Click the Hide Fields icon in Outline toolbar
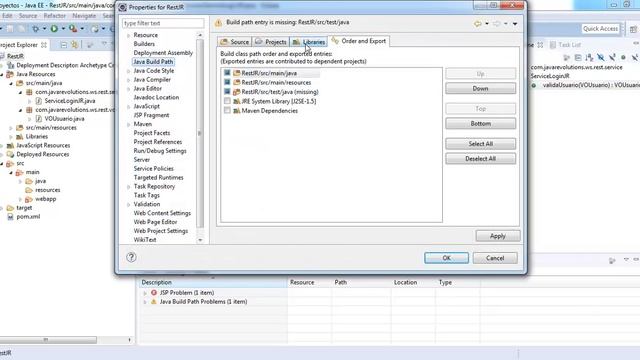640x360 pixels. point(600,58)
